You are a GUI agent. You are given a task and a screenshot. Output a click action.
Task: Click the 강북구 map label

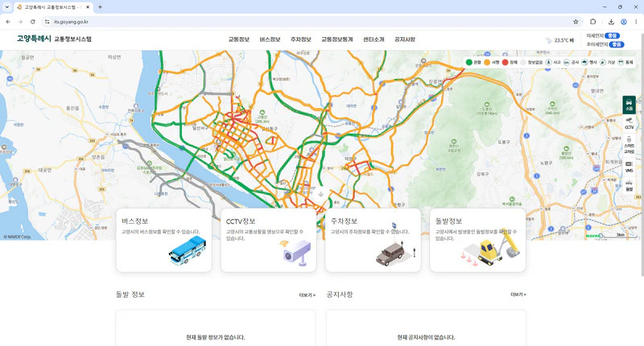[x=482, y=174]
